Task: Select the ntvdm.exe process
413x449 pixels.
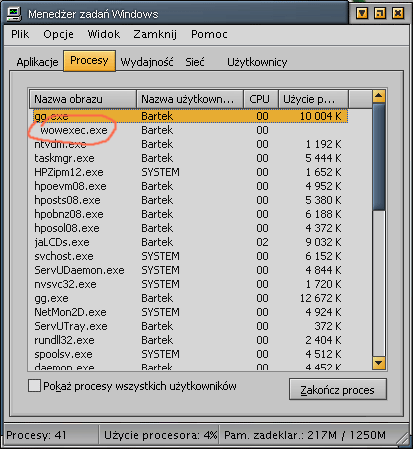Action: tap(191, 144)
